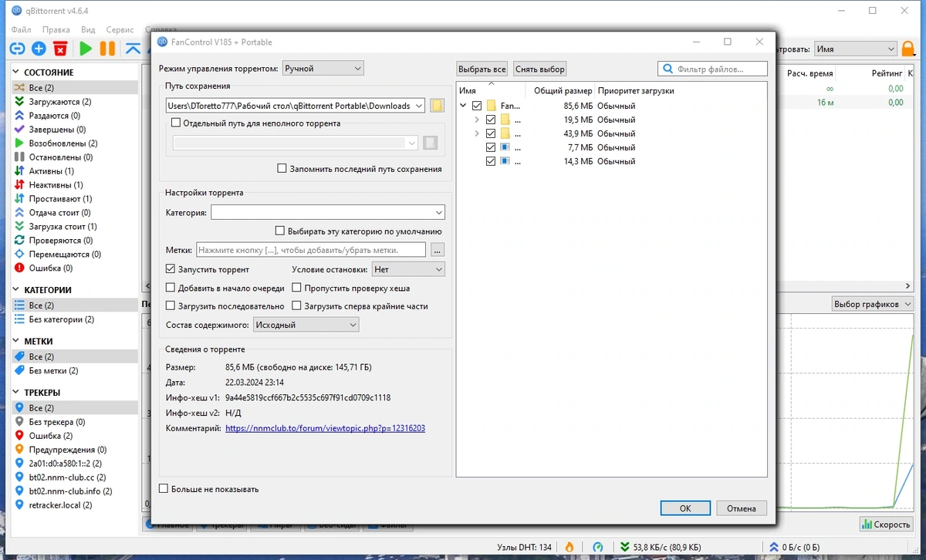Check 'Больше не показывать' checkbox
This screenshot has height=560, width=926.
[x=164, y=489]
